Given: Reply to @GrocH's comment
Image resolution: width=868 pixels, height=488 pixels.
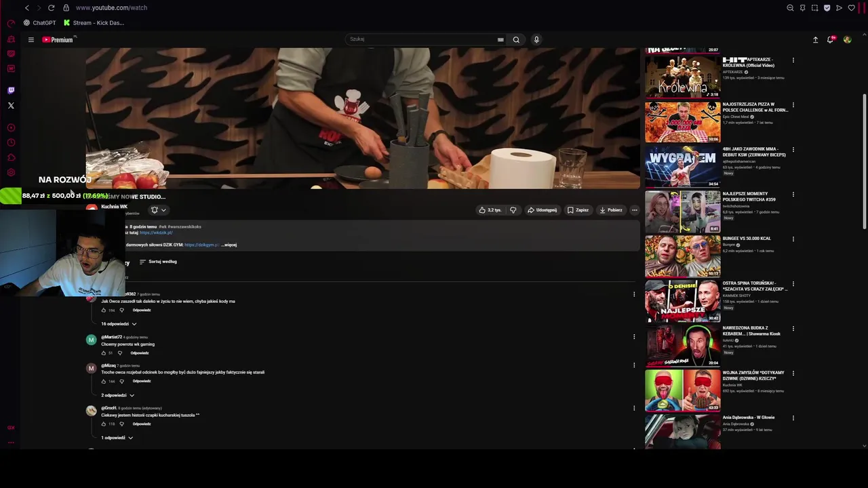Looking at the screenshot, I should 142,424.
